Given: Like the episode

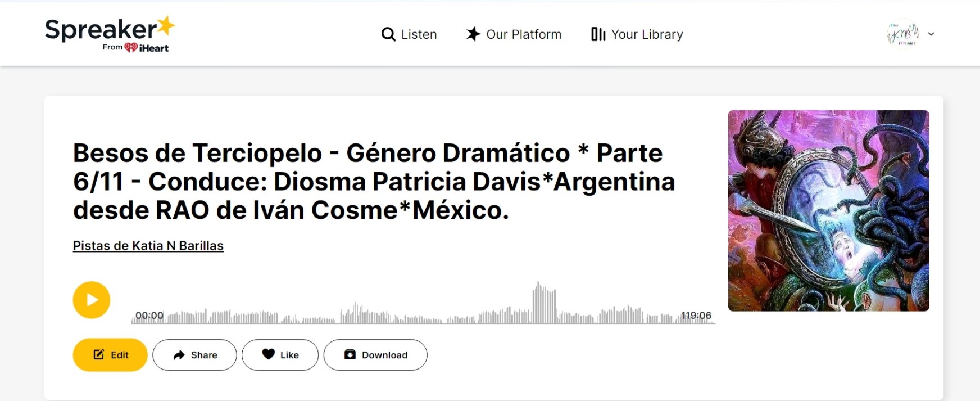Looking at the screenshot, I should coord(280,355).
